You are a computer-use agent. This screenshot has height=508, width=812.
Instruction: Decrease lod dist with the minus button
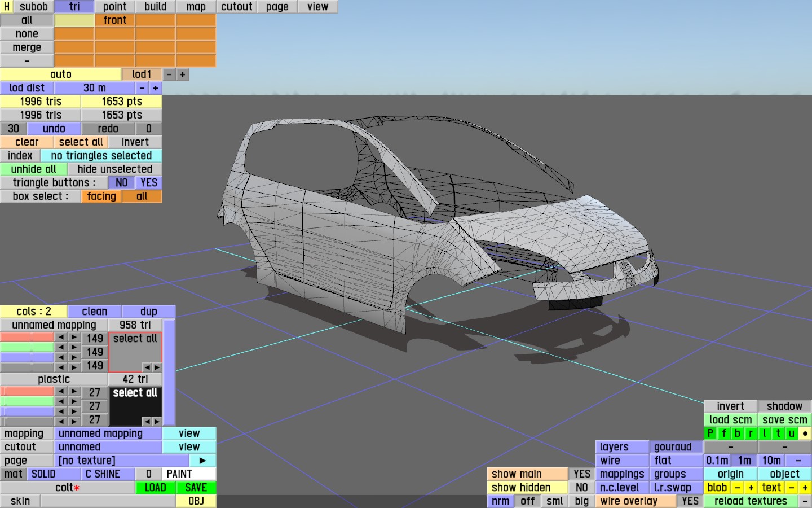(x=142, y=88)
